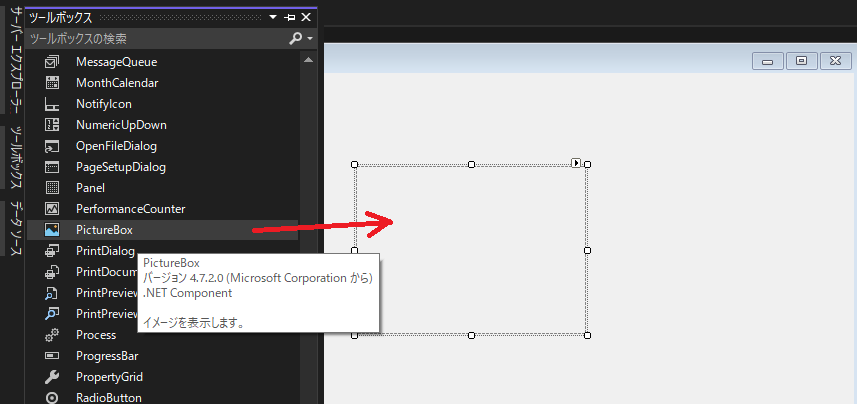
Task: Select the MonthCalendar control icon
Action: pyautogui.click(x=52, y=83)
